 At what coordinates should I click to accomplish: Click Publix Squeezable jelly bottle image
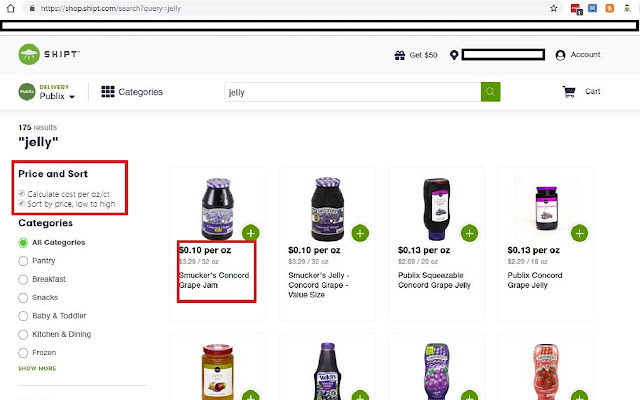click(x=437, y=209)
